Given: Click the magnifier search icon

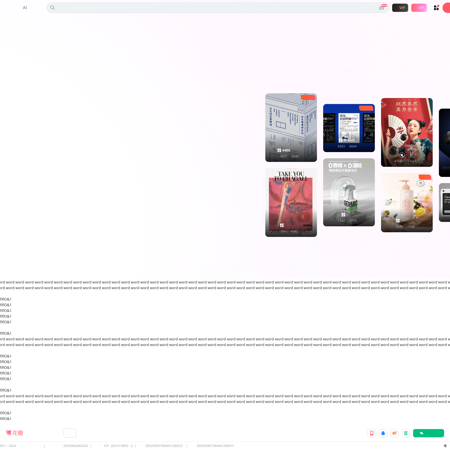Looking at the screenshot, I should [52, 7].
